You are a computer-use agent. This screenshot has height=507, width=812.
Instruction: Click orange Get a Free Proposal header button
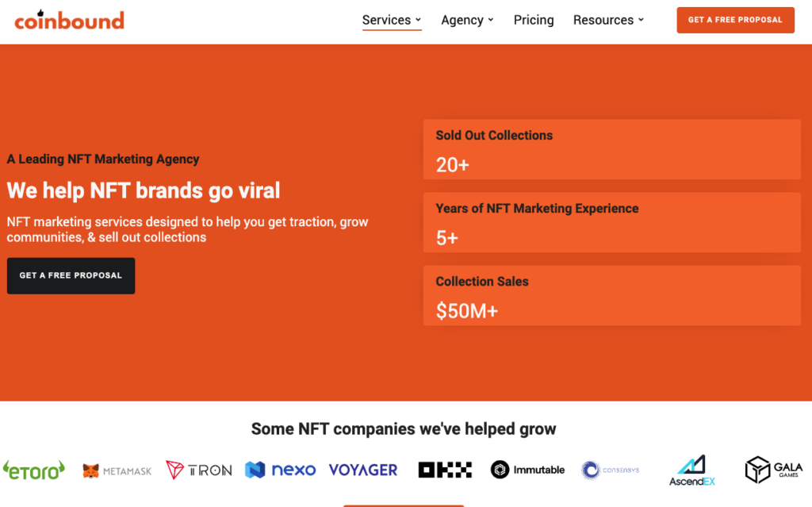[x=735, y=20]
